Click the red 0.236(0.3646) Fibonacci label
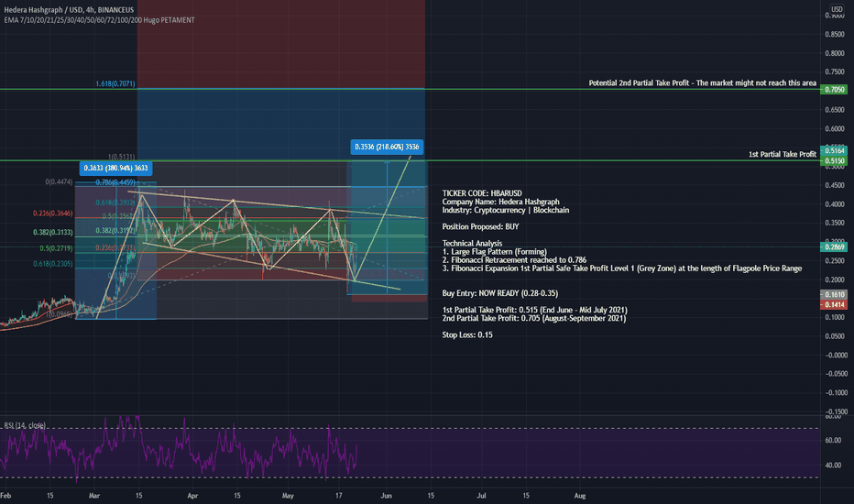Image resolution: width=854 pixels, height=504 pixels. 52,213
